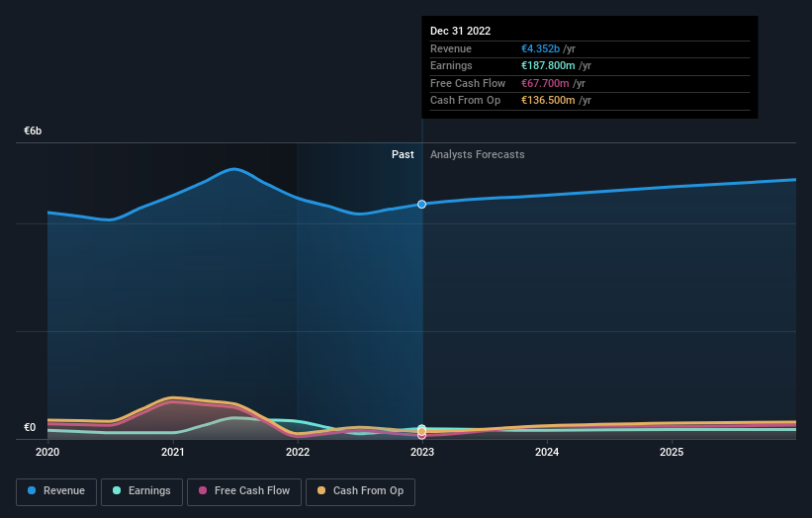This screenshot has width=812, height=518.
Task: Click the €4.352b revenue value
Action: click(540, 48)
